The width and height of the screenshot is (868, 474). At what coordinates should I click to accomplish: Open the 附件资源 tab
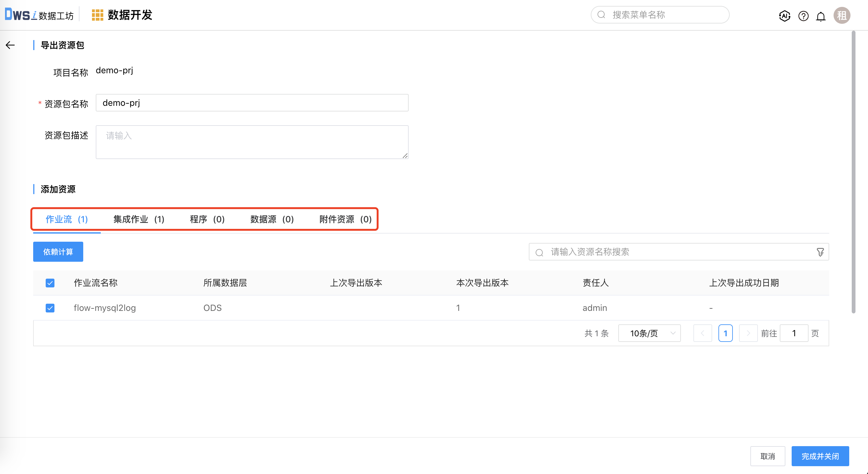pos(345,219)
